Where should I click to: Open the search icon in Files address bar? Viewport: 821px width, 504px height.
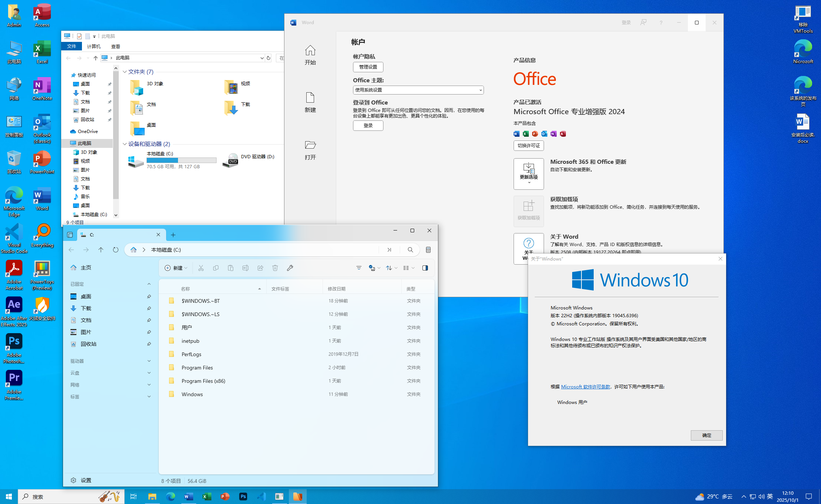click(410, 250)
